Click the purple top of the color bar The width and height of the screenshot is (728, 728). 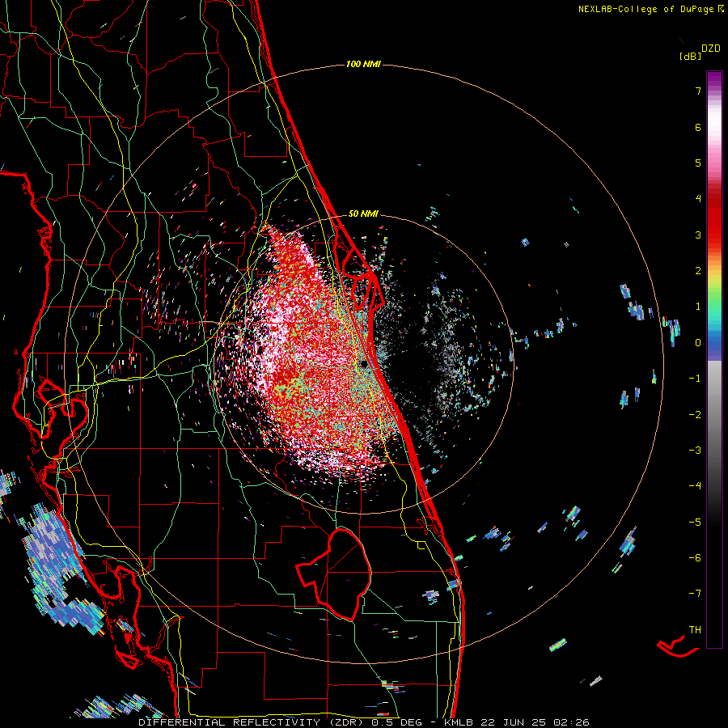point(714,79)
